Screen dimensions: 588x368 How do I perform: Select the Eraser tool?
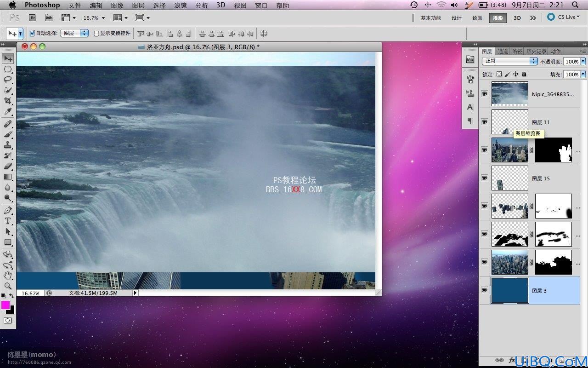coord(8,166)
